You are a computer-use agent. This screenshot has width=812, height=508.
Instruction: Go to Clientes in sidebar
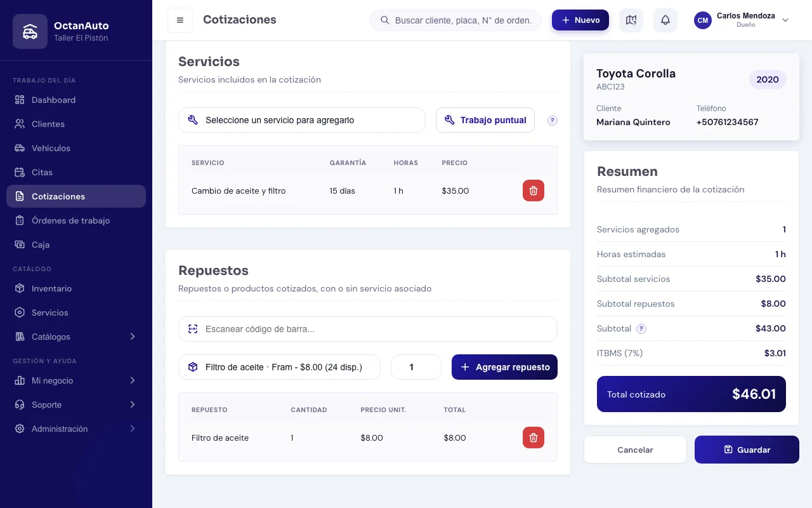(76, 124)
